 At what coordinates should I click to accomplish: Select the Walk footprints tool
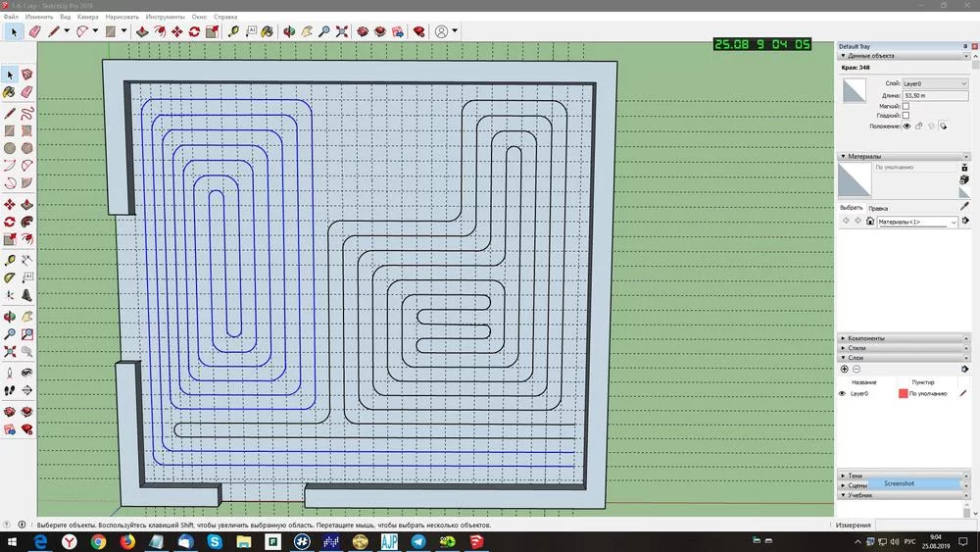point(10,390)
